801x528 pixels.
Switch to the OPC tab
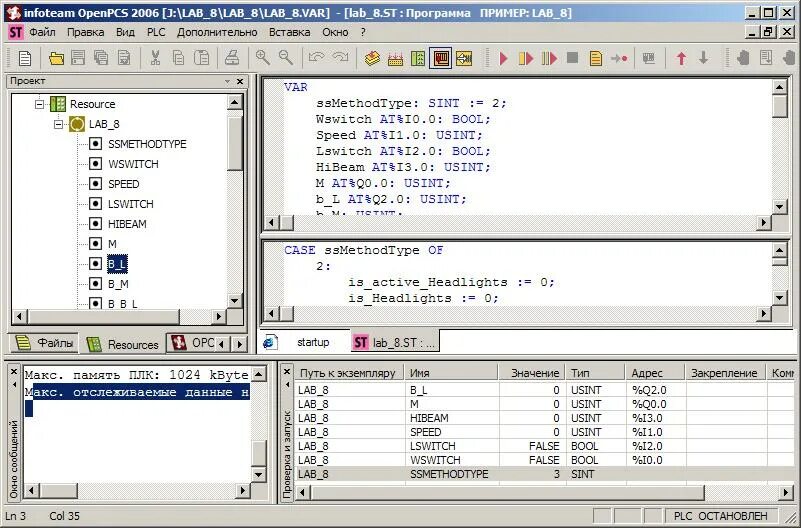(192, 343)
